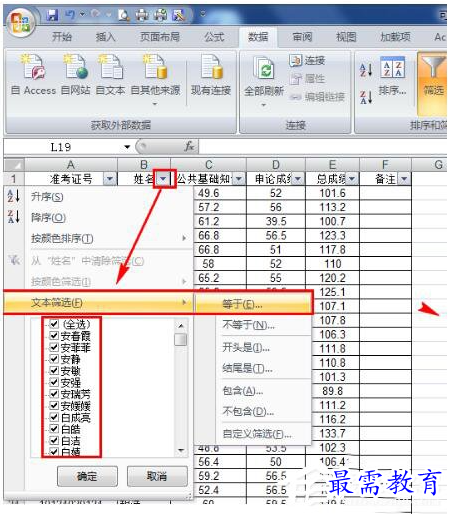Click the Undo icon in quick access toolbar

click(x=71, y=14)
